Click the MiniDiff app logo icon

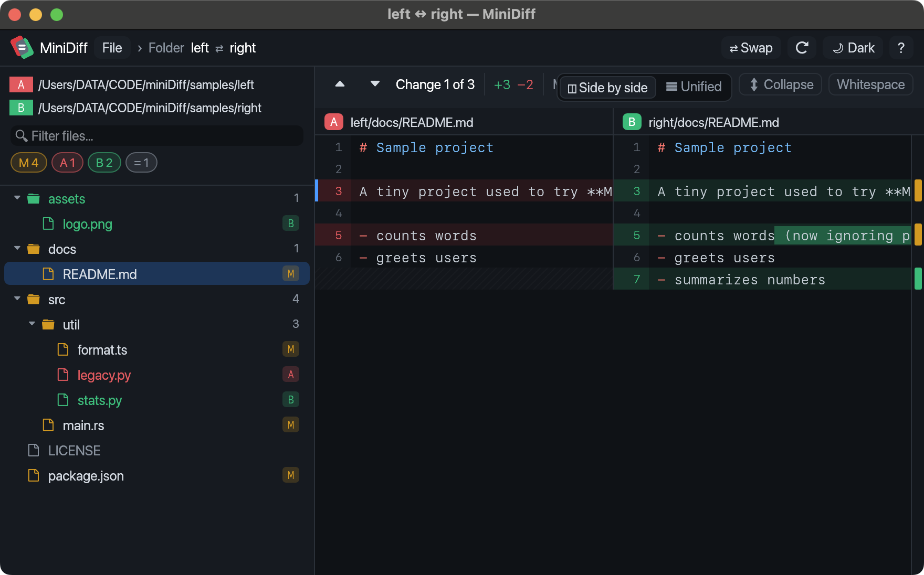coord(22,48)
